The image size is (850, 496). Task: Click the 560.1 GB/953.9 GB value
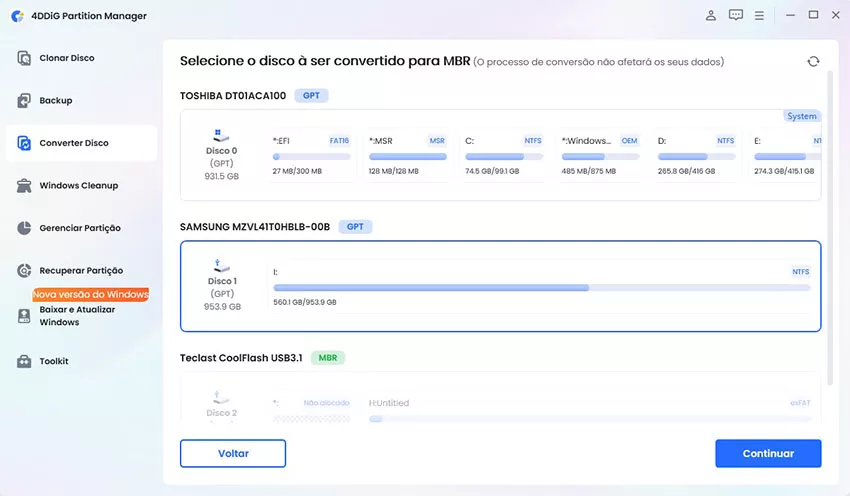tap(305, 302)
